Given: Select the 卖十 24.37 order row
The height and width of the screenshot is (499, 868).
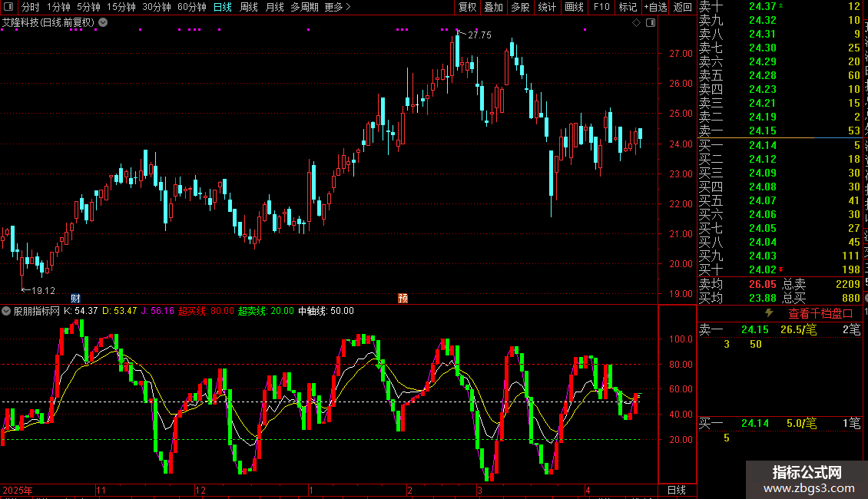Looking at the screenshot, I should point(780,6).
